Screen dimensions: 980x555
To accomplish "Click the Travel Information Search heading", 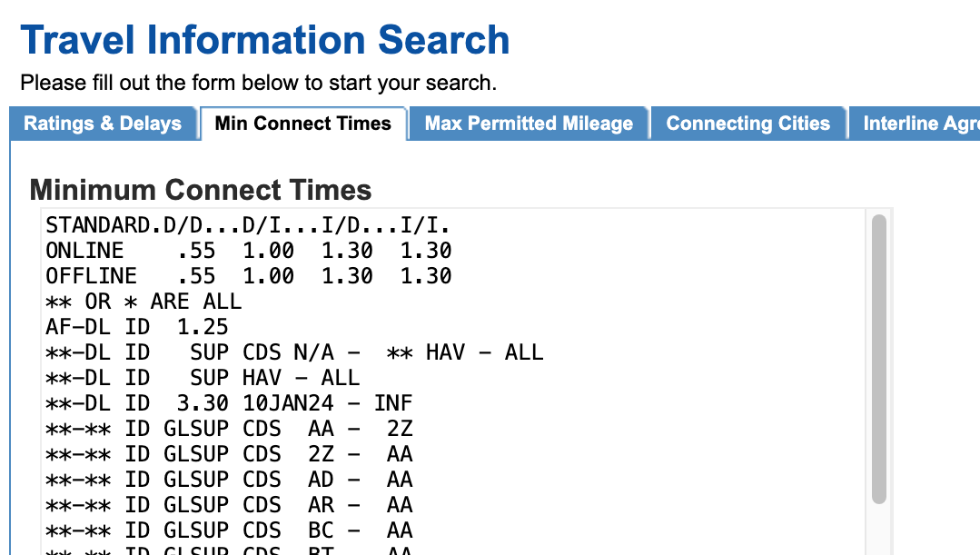I will click(267, 40).
